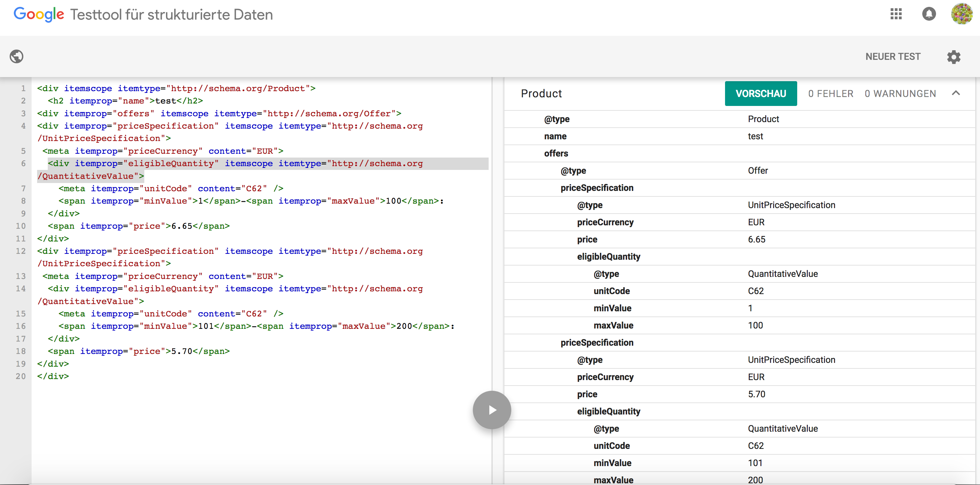This screenshot has height=485, width=980.
Task: Click the globe fetch-URL icon
Action: (16, 56)
